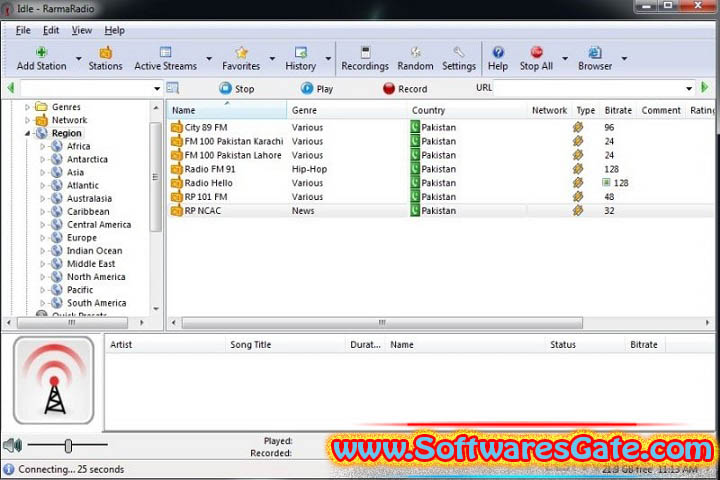720x480 pixels.
Task: Click the Help toolbar icon
Action: click(x=498, y=52)
